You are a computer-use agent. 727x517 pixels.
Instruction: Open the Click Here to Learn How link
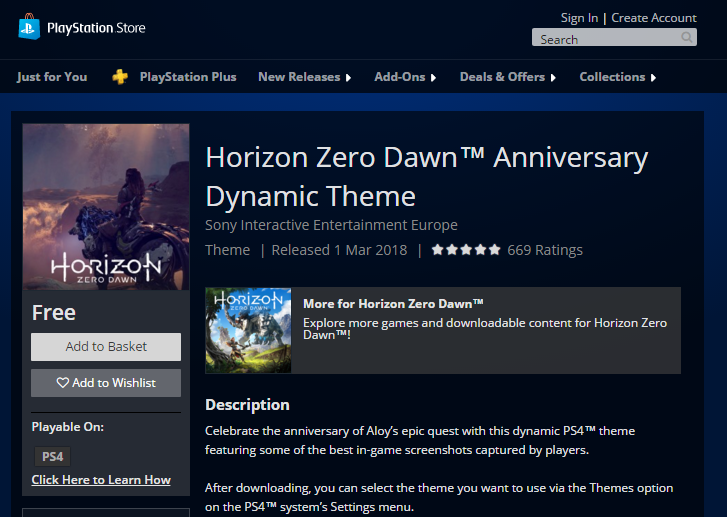[101, 480]
